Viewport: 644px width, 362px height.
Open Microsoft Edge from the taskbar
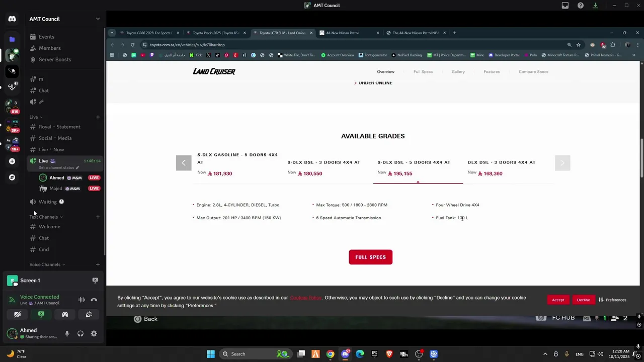pyautogui.click(x=360, y=354)
